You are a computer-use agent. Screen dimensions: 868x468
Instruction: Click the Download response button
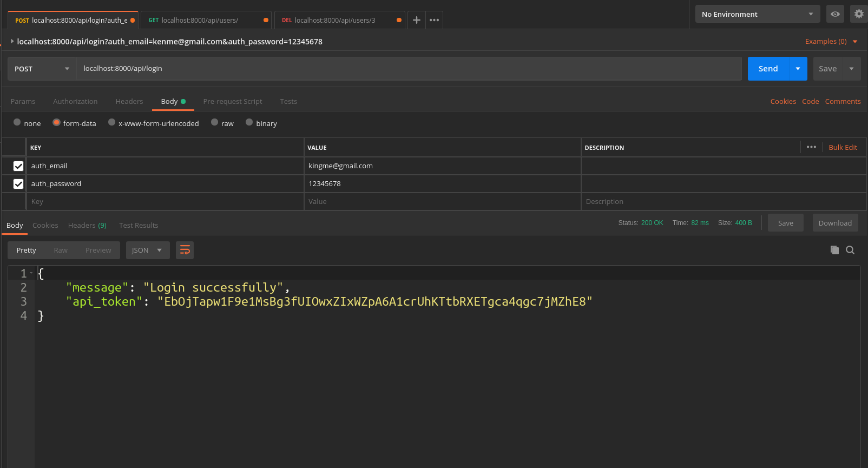pos(835,223)
